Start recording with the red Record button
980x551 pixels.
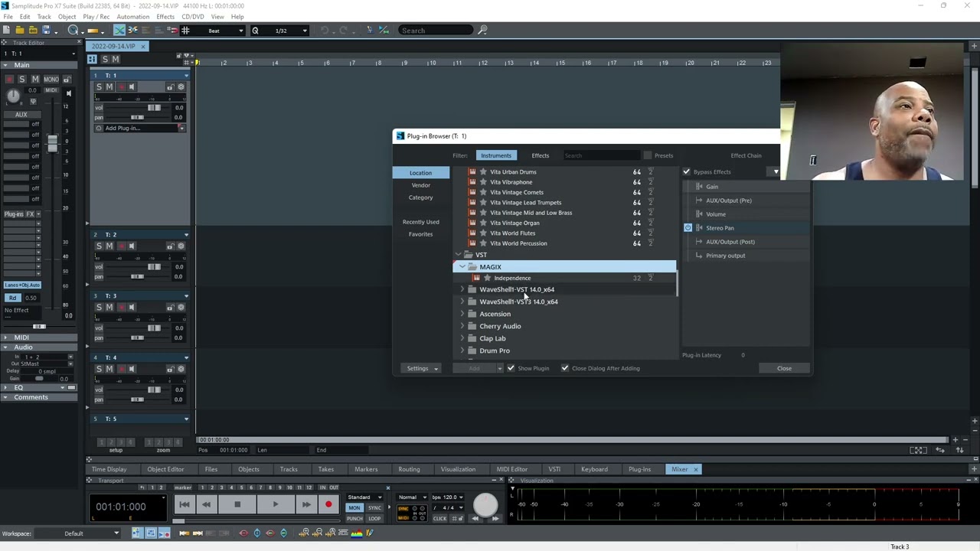point(328,504)
